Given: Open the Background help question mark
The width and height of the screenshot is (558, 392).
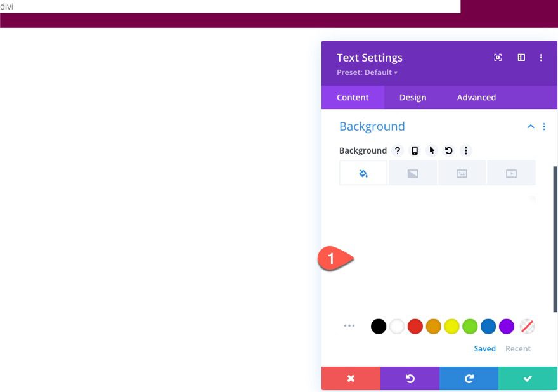Looking at the screenshot, I should pos(398,150).
